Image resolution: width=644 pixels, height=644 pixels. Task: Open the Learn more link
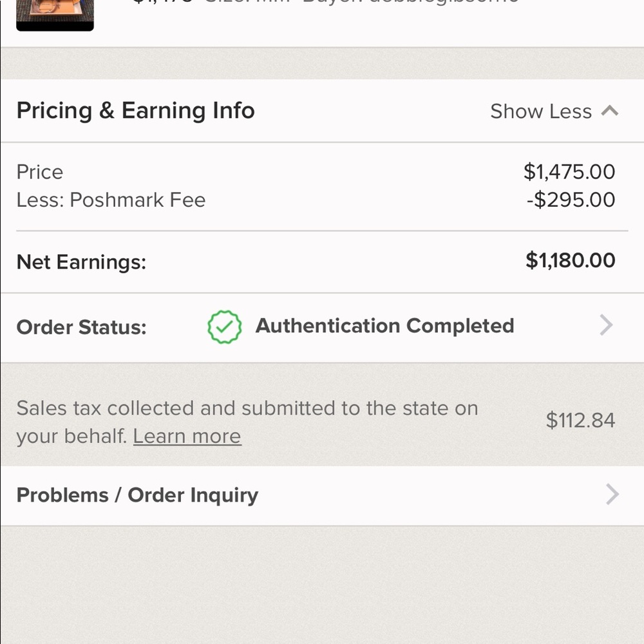(x=187, y=437)
